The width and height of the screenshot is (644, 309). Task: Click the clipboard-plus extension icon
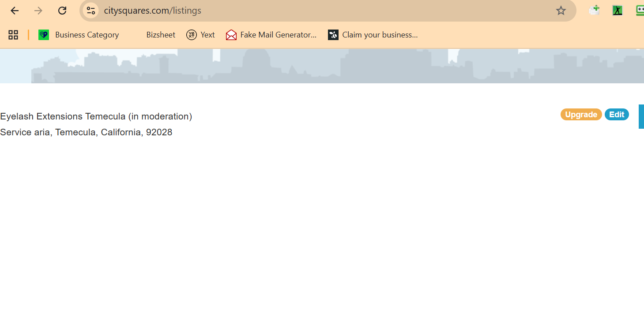(594, 10)
